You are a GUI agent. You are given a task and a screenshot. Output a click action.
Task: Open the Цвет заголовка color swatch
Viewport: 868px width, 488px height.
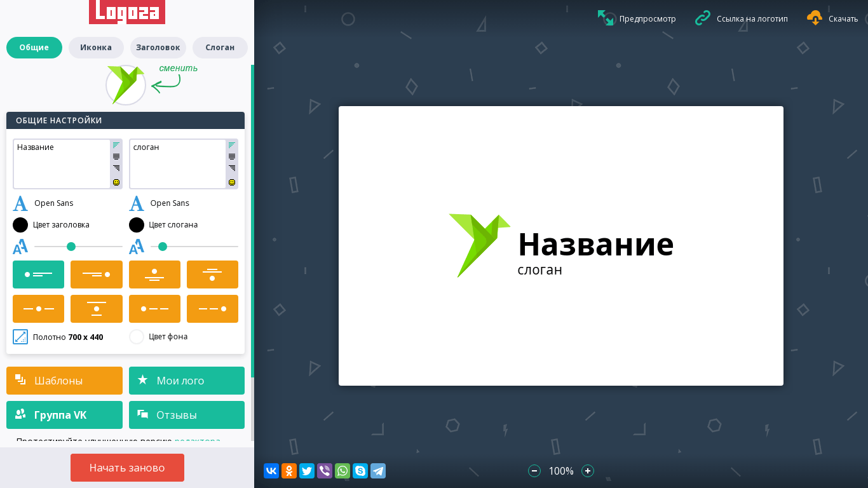point(20,224)
